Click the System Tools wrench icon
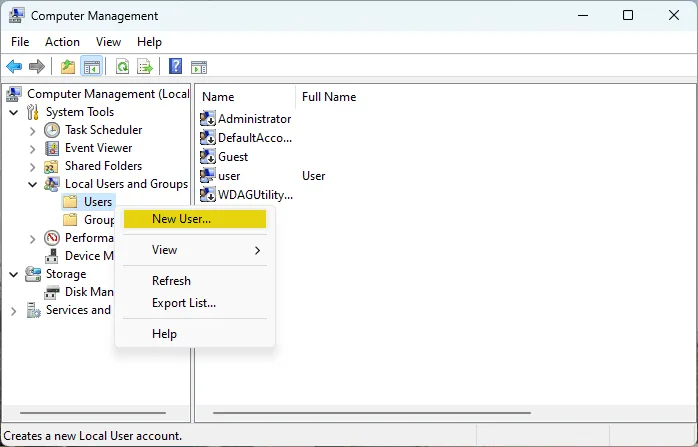Image resolution: width=698 pixels, height=447 pixels. coord(32,112)
